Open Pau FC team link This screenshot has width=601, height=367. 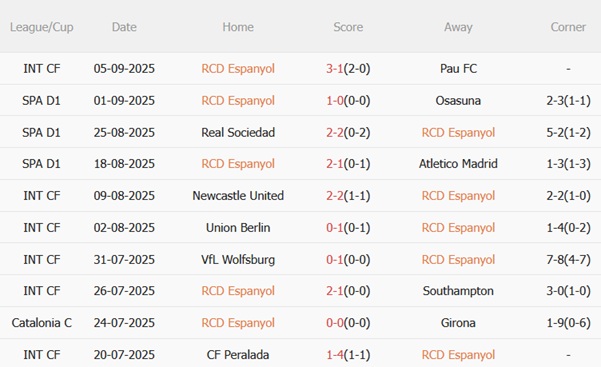point(458,69)
